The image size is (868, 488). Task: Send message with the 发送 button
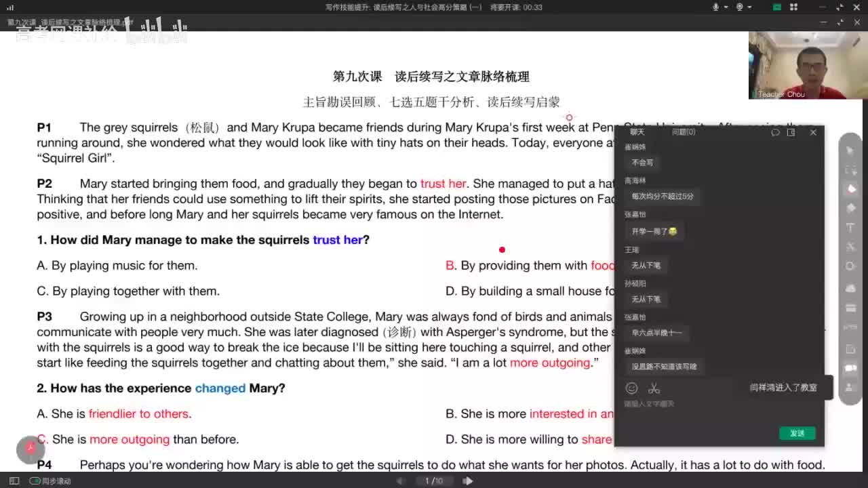pos(797,433)
